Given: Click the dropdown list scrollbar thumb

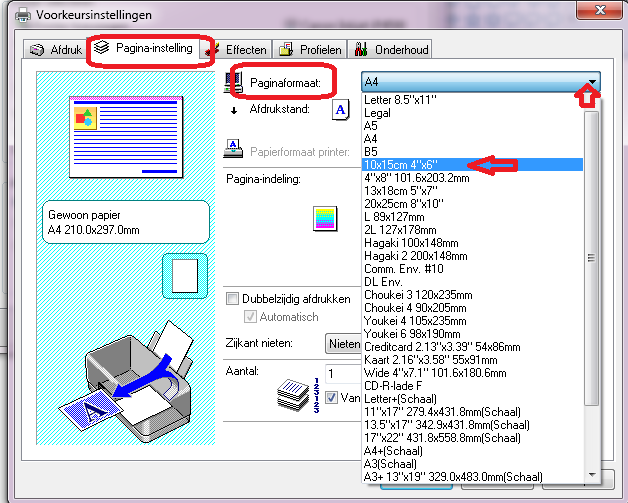Looking at the screenshot, I should tap(591, 258).
